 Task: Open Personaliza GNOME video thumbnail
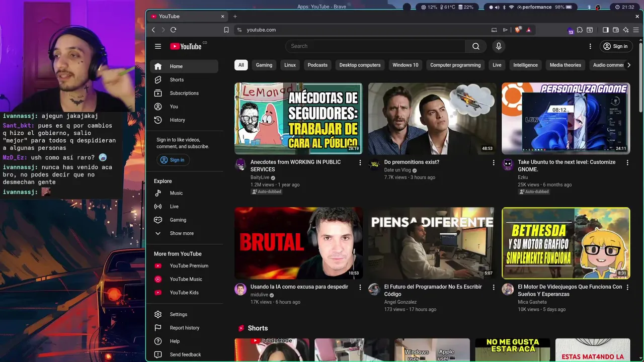pyautogui.click(x=566, y=119)
